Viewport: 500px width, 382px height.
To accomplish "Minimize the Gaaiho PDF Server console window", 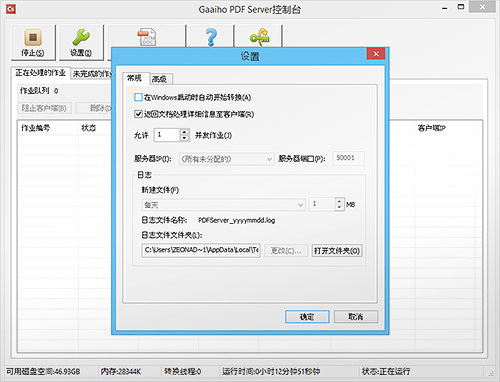I will (x=445, y=8).
